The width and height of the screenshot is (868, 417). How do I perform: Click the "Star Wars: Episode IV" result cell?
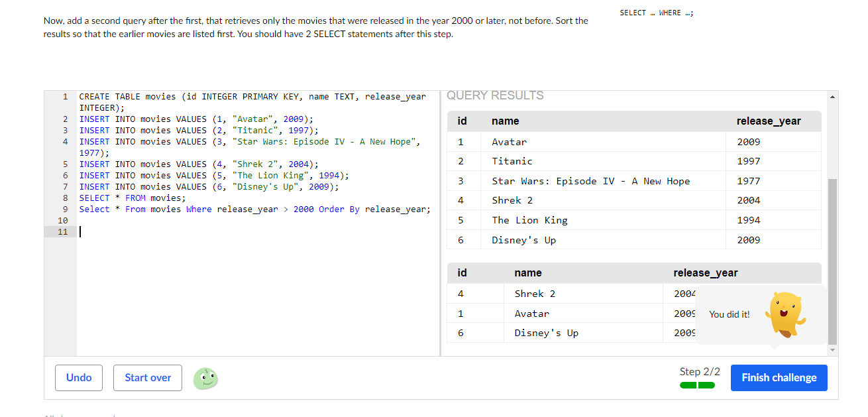click(x=590, y=181)
